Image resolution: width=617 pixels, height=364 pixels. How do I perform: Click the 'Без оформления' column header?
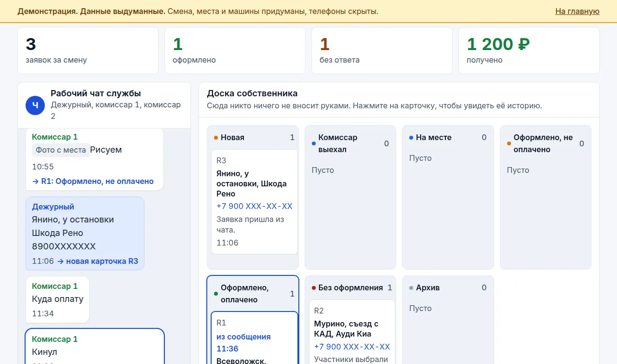(x=351, y=288)
